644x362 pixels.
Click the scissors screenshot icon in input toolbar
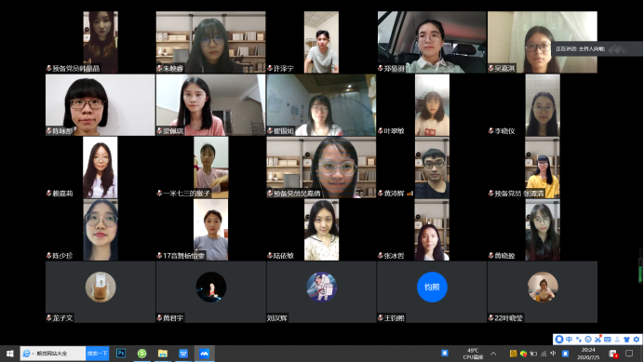pyautogui.click(x=597, y=340)
